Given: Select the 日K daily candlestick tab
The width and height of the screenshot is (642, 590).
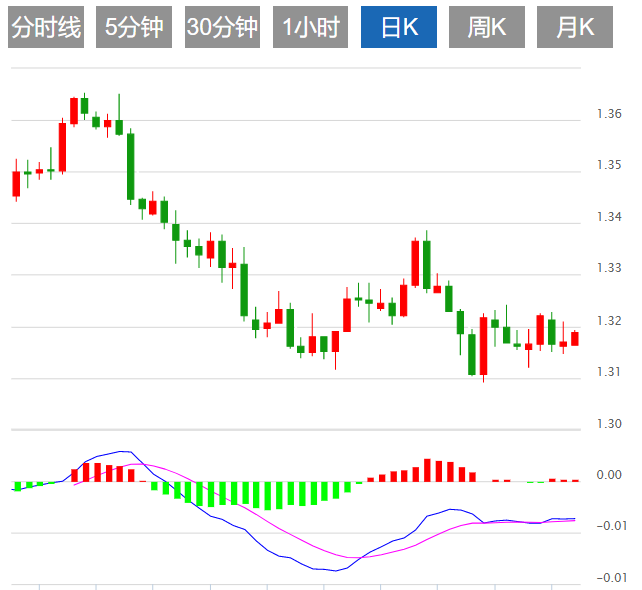Looking at the screenshot, I should coord(399,27).
